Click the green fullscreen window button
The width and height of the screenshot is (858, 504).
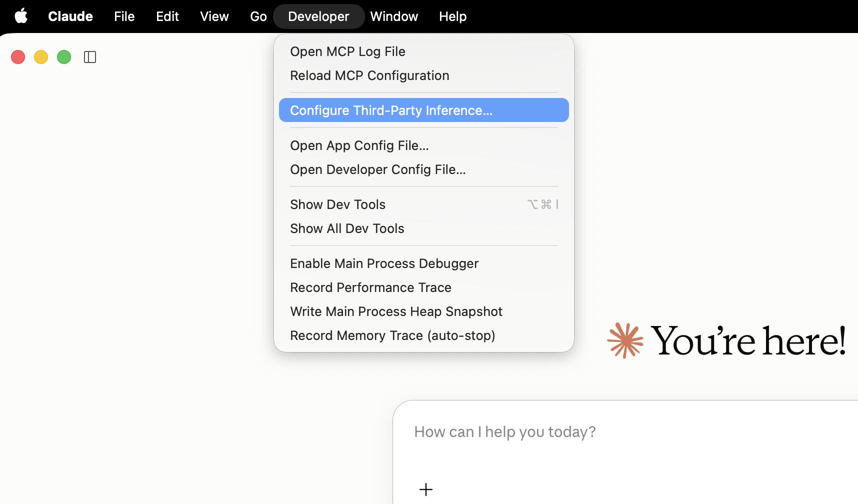64,57
